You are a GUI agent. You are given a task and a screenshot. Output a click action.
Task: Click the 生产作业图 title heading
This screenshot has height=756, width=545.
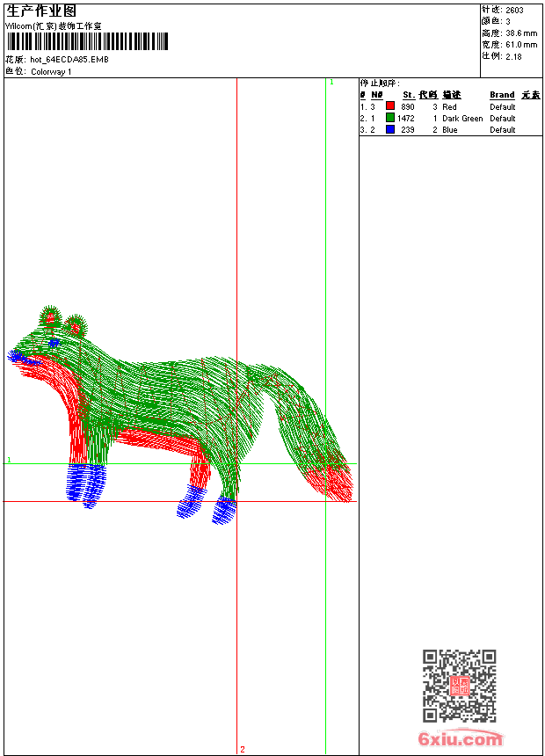pyautogui.click(x=41, y=11)
